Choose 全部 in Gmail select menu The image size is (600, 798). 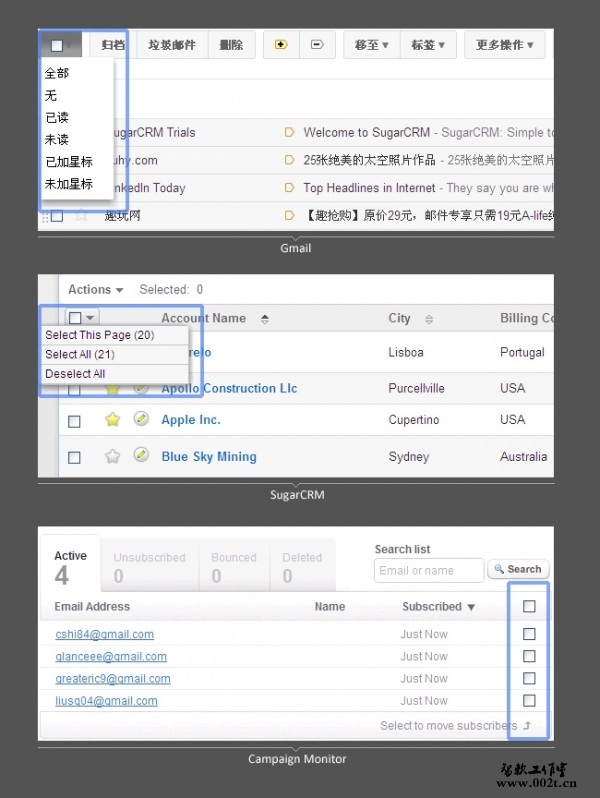pyautogui.click(x=56, y=73)
